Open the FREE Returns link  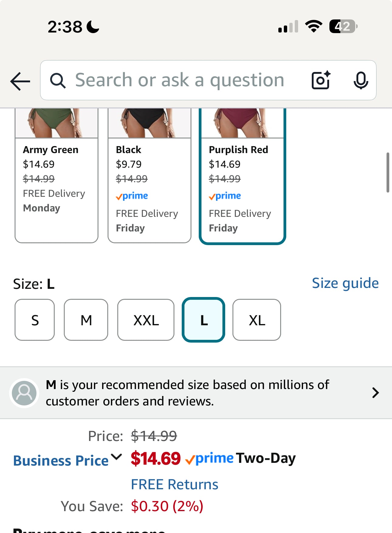coord(174,484)
